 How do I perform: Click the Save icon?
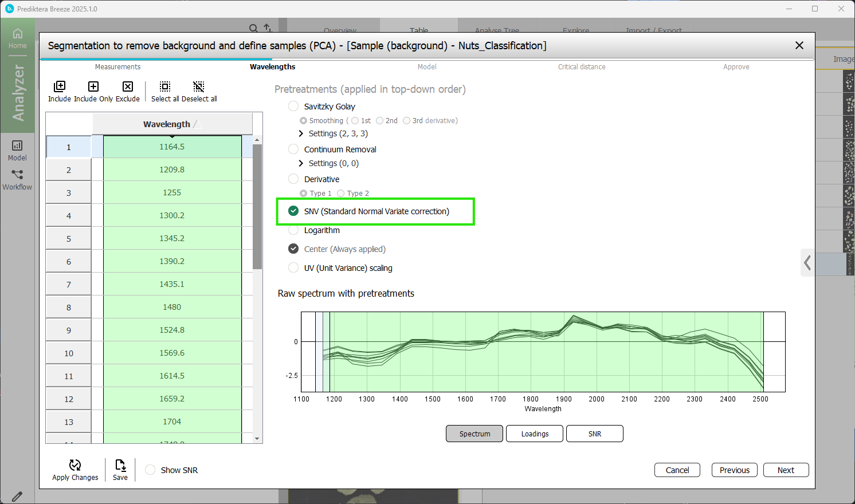coord(120,466)
